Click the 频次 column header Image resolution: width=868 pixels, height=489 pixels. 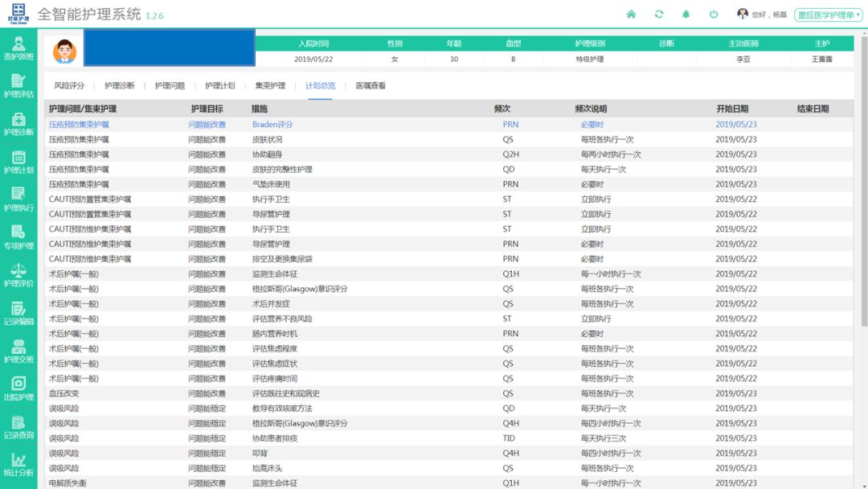click(502, 109)
